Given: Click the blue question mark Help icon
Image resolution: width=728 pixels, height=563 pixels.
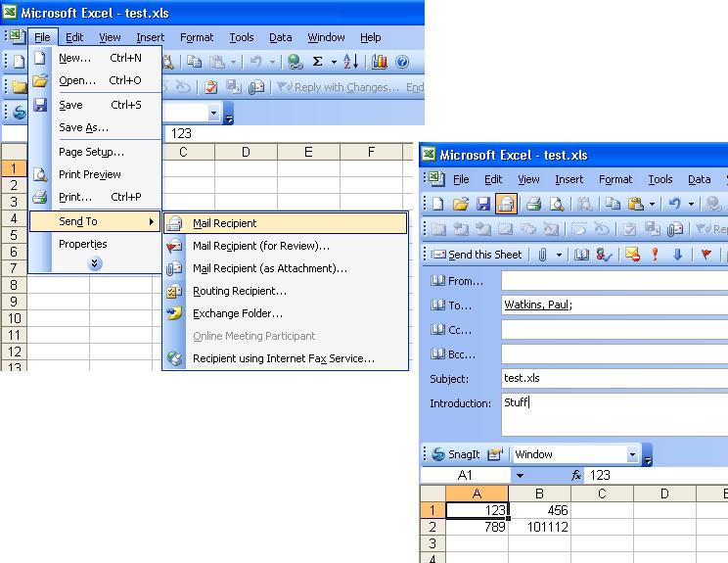Looking at the screenshot, I should click(401, 62).
